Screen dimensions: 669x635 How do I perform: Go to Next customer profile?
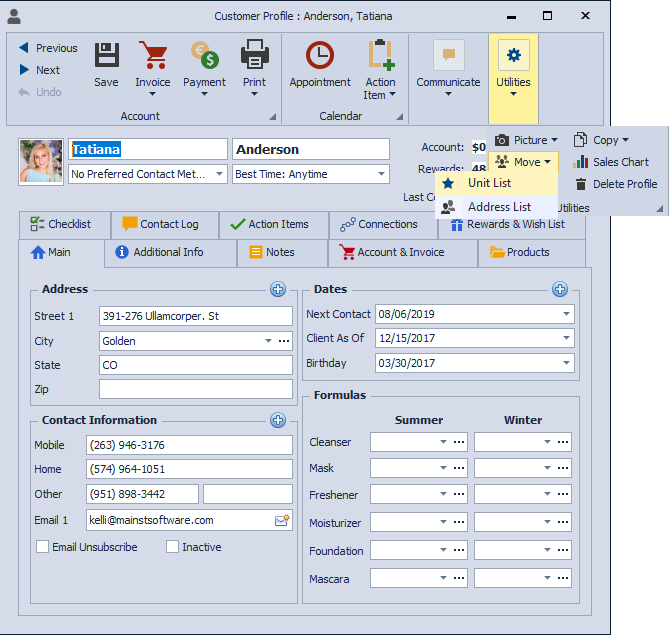[40, 70]
